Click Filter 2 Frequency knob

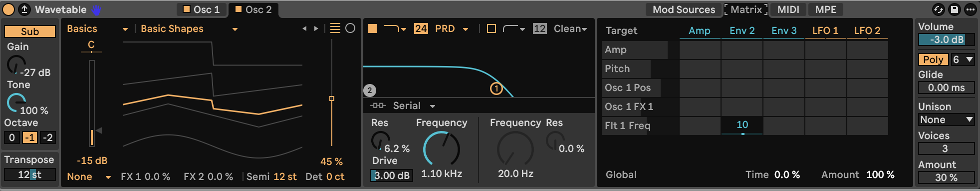[515, 148]
